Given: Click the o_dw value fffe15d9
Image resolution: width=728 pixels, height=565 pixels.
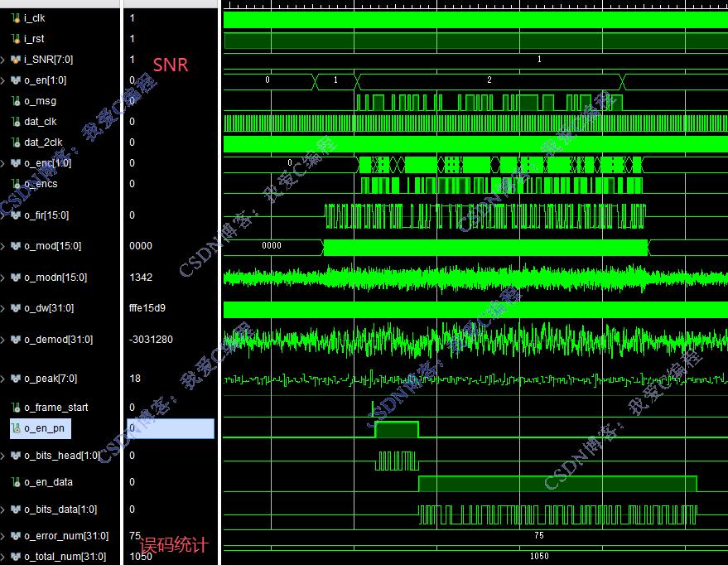Looking at the screenshot, I should [x=147, y=308].
